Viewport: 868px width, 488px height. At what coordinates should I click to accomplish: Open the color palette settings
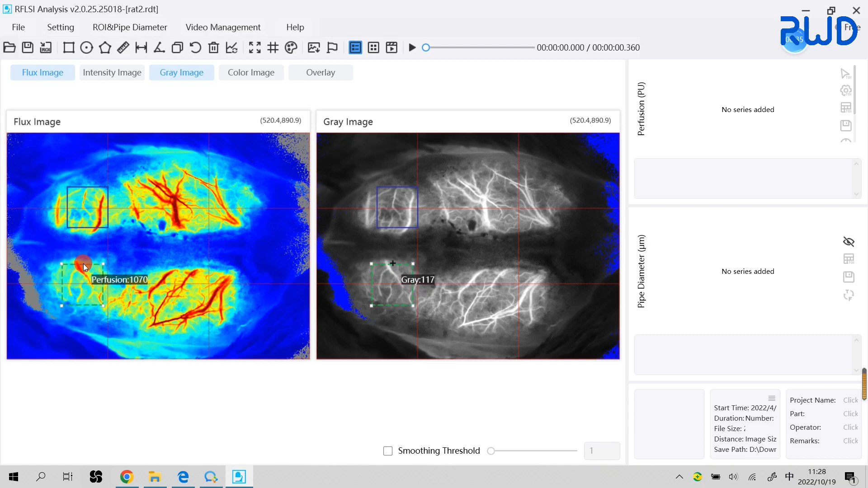pos(291,47)
